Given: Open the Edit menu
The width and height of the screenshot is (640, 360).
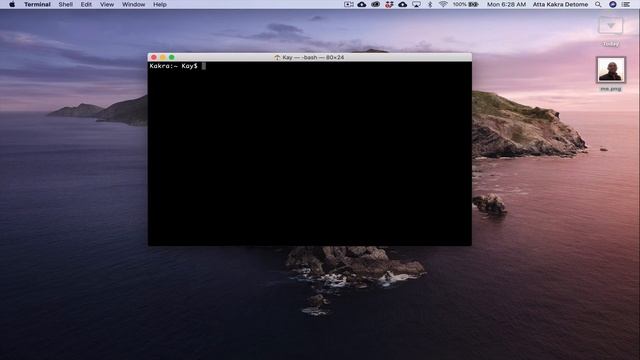Looking at the screenshot, I should tap(86, 4).
